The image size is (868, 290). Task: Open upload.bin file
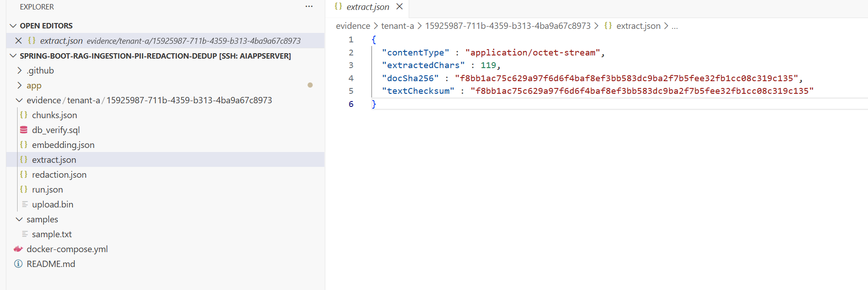tap(52, 204)
